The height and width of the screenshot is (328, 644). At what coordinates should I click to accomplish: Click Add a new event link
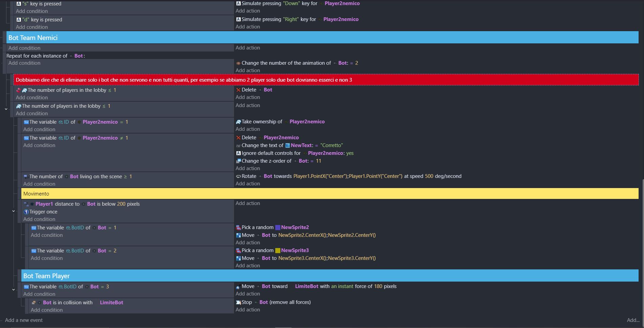24,320
